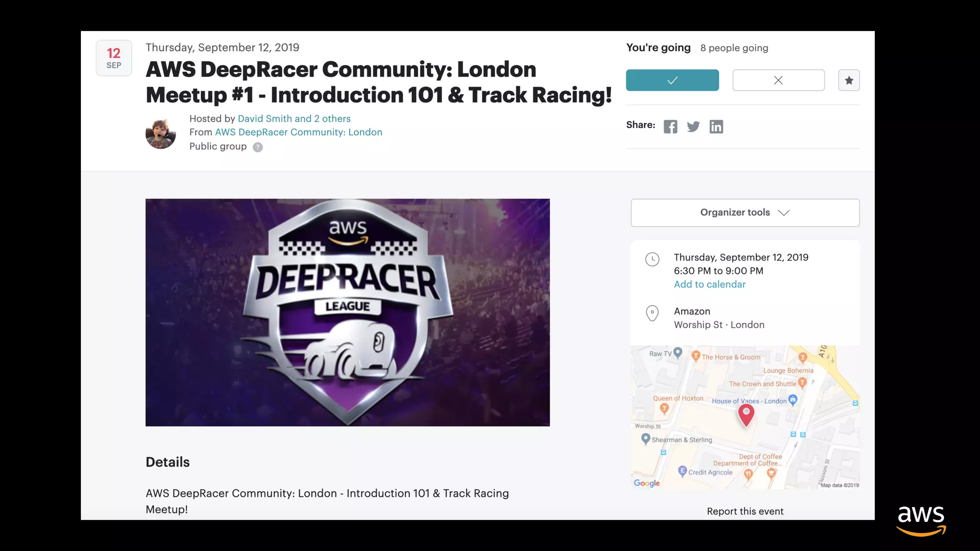Click Report this event
Viewport: 980px width, 551px height.
pyautogui.click(x=745, y=511)
